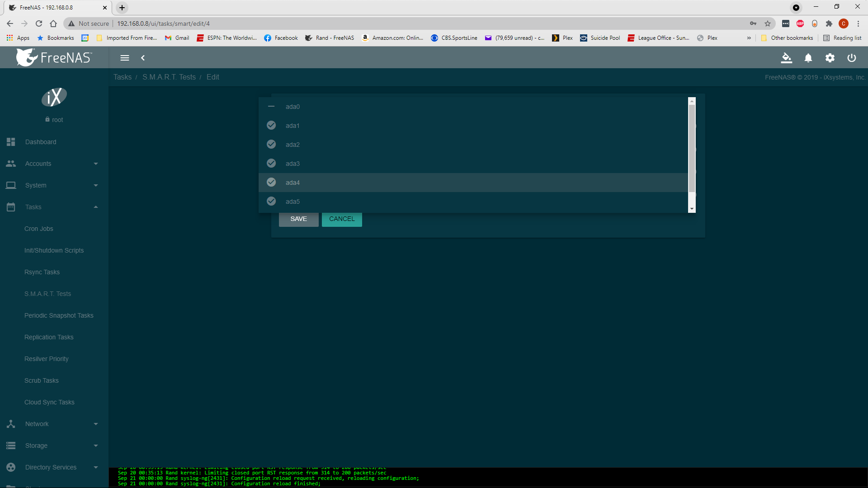
Task: Open the task manager fill icon
Action: point(787,58)
